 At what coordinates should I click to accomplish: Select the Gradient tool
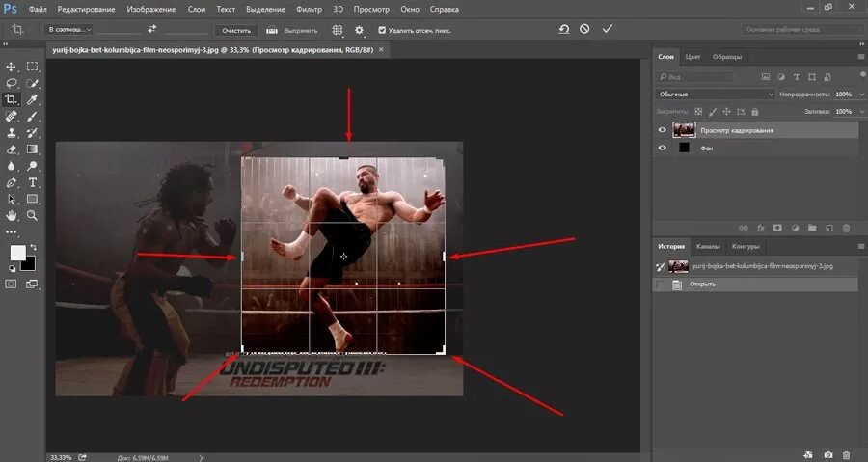coord(32,149)
